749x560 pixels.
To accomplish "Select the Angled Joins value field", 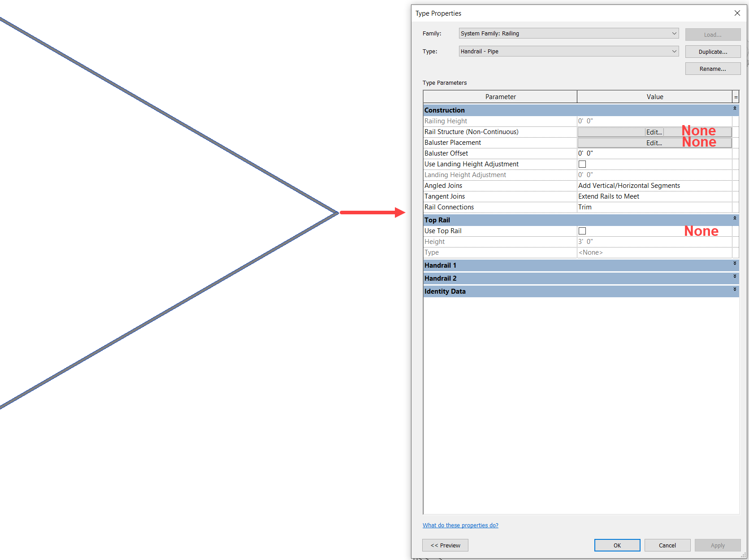I will pos(654,185).
